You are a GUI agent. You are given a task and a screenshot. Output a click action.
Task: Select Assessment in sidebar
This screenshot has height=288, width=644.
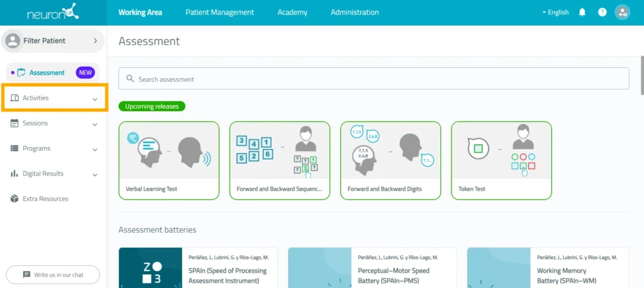53,73
